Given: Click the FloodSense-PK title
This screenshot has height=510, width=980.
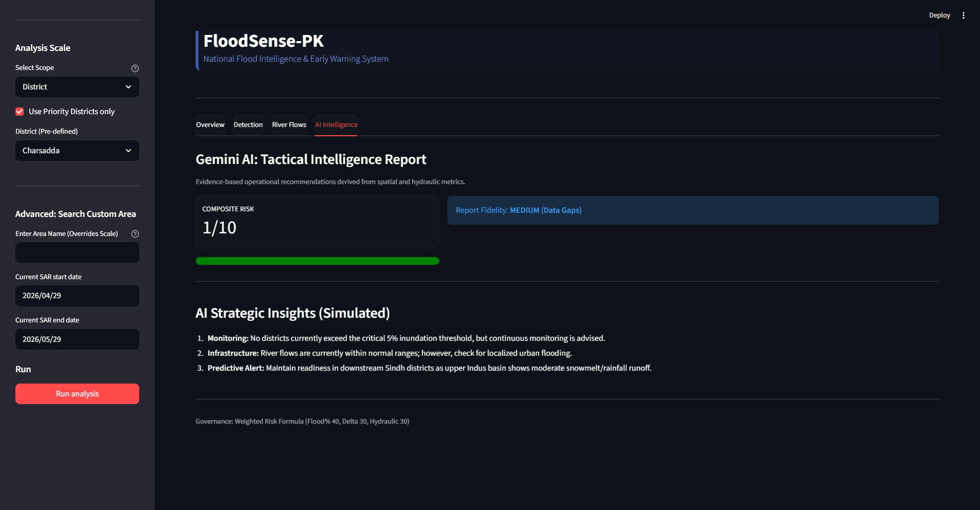Looking at the screenshot, I should pos(263,41).
